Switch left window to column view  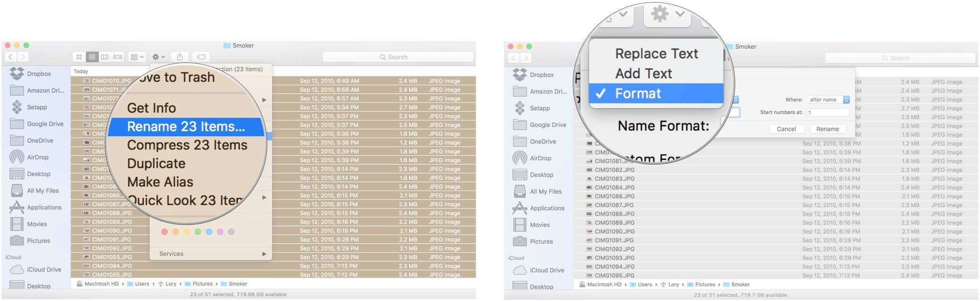(x=105, y=57)
